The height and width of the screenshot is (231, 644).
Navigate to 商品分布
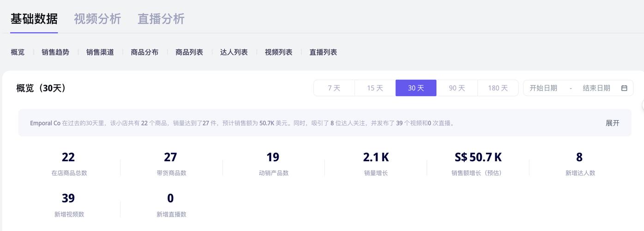pyautogui.click(x=145, y=52)
